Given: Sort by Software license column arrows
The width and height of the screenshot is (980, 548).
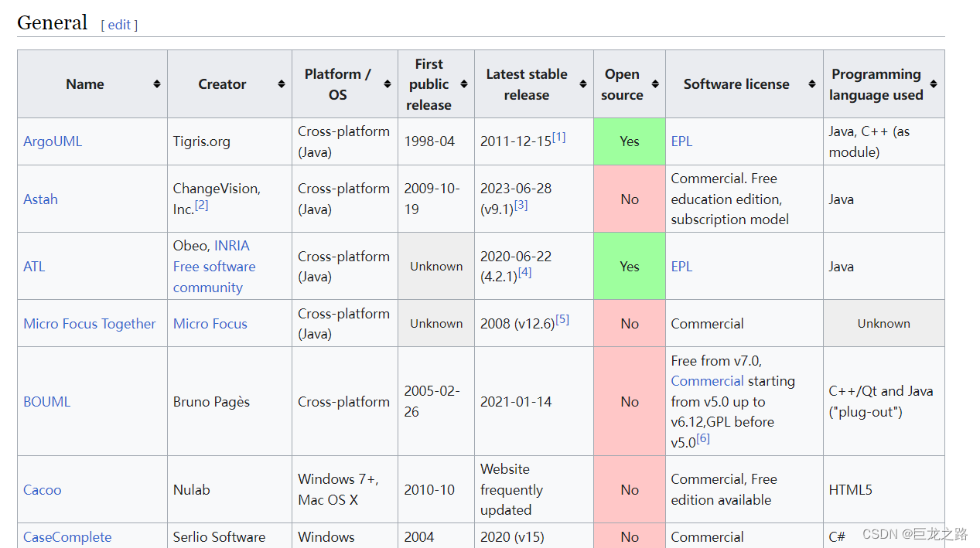Looking at the screenshot, I should point(812,84).
